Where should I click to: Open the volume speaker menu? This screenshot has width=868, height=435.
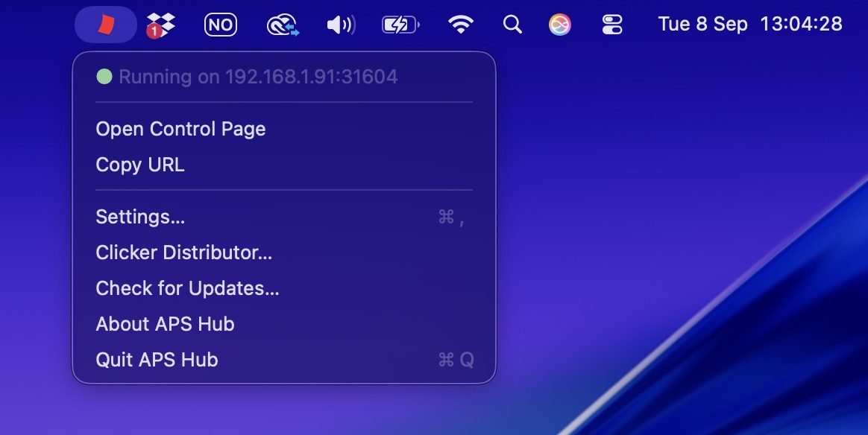[341, 25]
